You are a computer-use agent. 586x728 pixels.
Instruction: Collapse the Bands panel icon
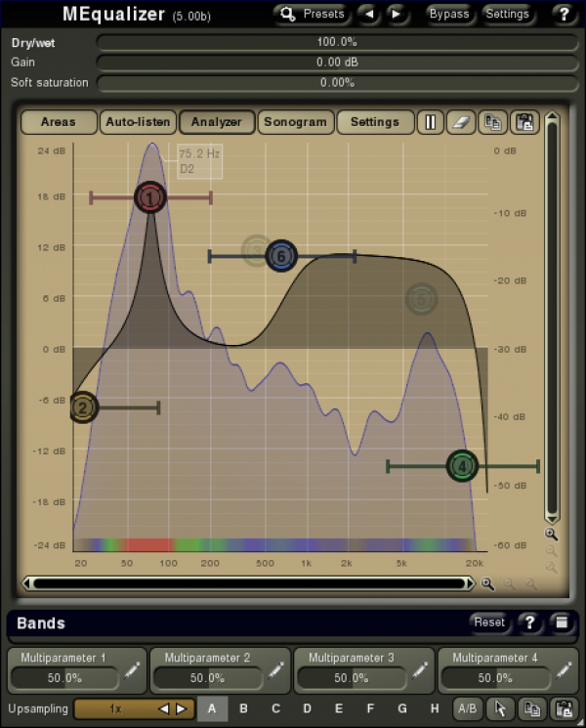coord(562,622)
